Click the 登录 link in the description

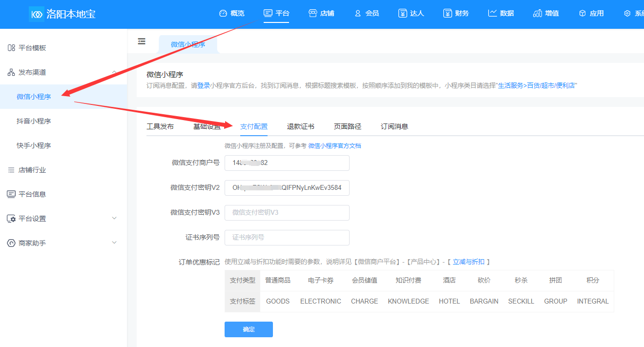(204, 85)
